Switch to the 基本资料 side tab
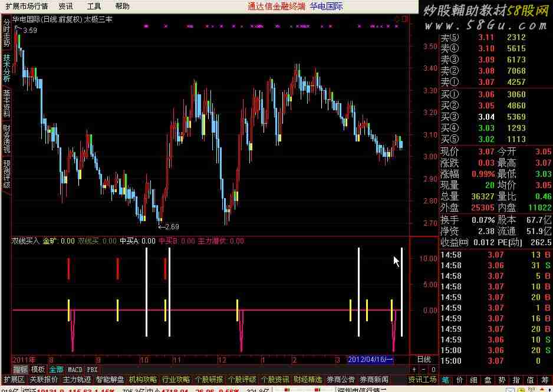The image size is (553, 392). 6,103
